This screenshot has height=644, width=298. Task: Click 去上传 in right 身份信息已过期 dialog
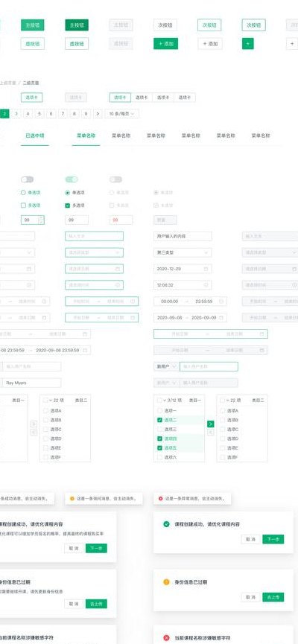point(273,597)
